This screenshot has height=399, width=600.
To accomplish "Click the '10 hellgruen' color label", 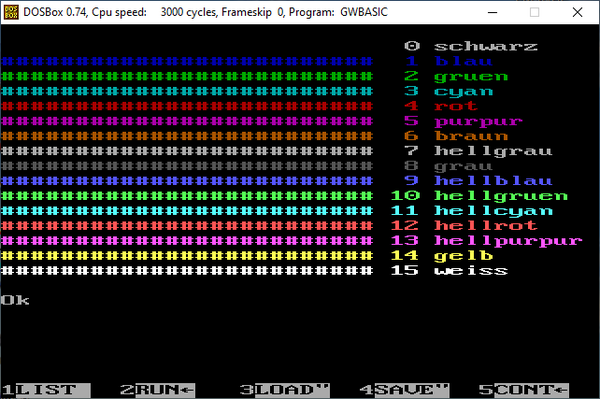I will 479,195.
